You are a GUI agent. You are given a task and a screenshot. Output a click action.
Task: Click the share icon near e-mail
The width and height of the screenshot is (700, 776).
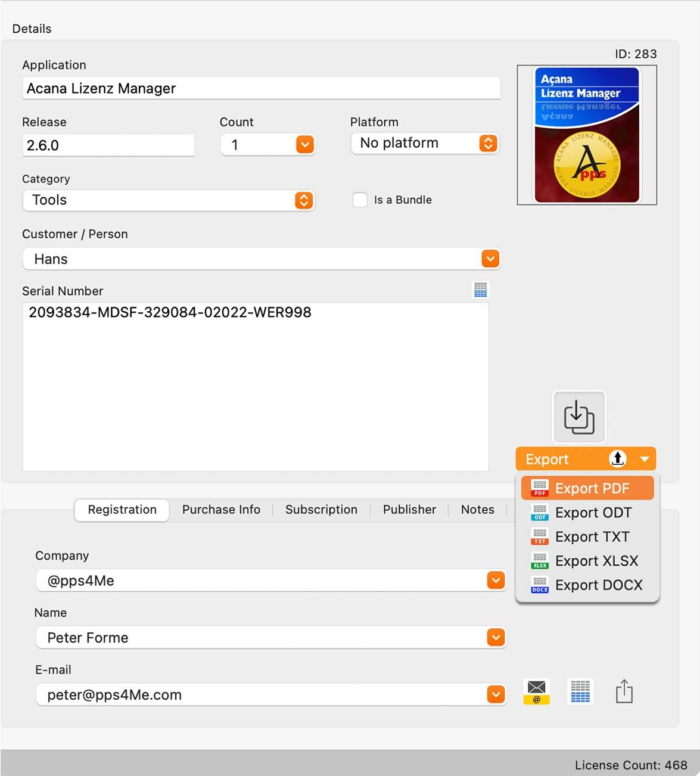[x=624, y=691]
